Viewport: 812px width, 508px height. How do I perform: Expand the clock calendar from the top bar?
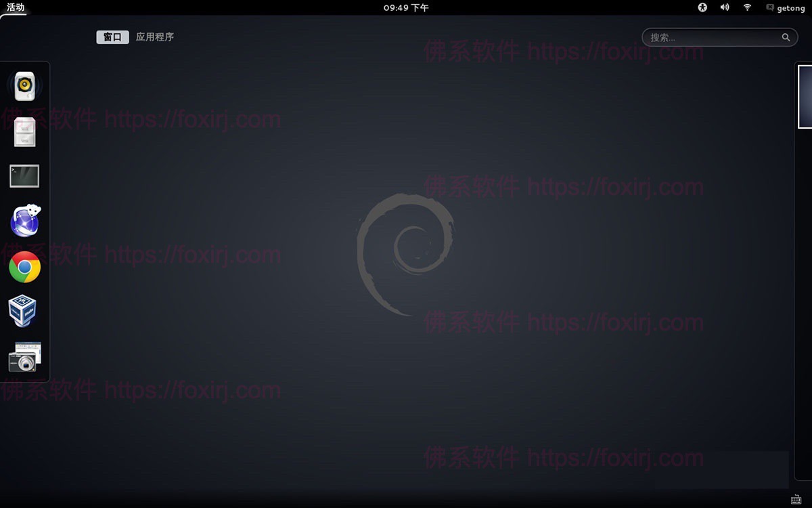(406, 7)
